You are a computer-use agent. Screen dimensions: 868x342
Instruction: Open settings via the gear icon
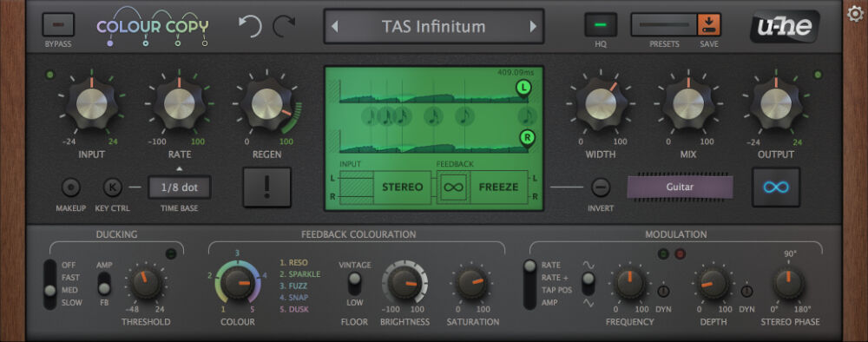(855, 13)
